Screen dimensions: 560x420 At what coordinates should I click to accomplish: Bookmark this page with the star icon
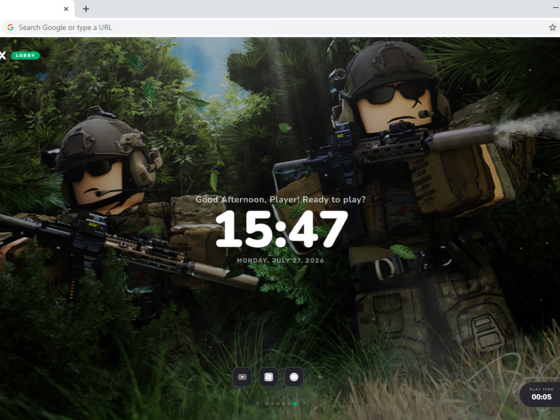click(552, 28)
